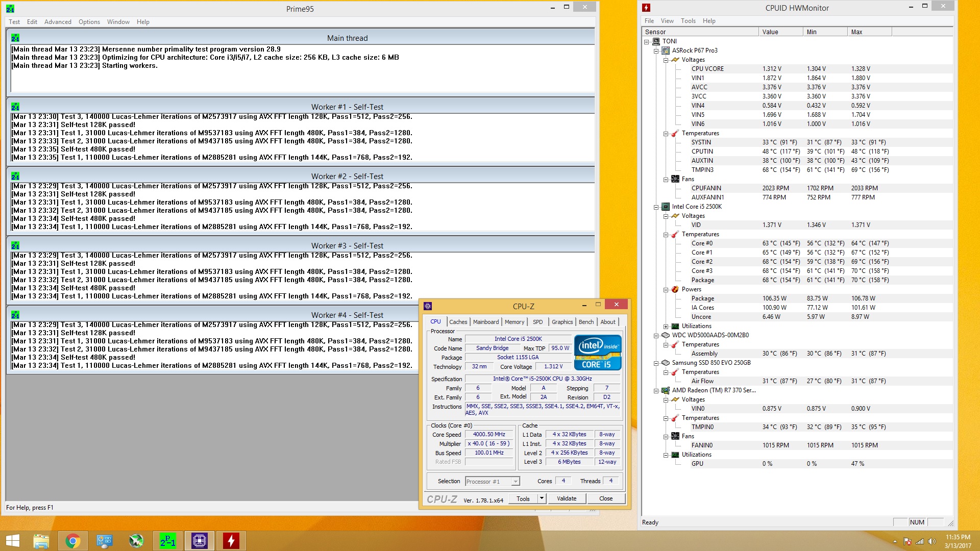Screen dimensions: 980x551
Task: Switch to the Memory tab
Action: pos(514,322)
